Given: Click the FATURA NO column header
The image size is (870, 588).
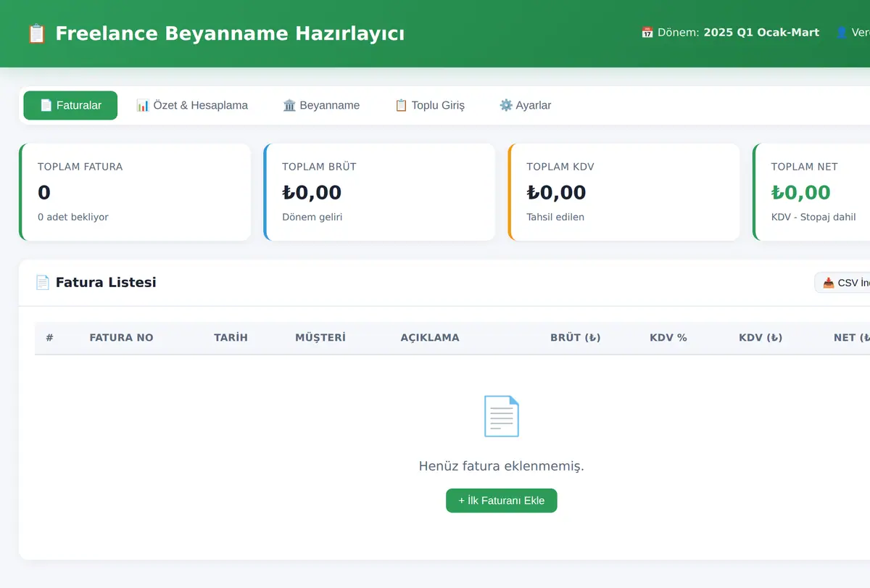Looking at the screenshot, I should click(121, 337).
